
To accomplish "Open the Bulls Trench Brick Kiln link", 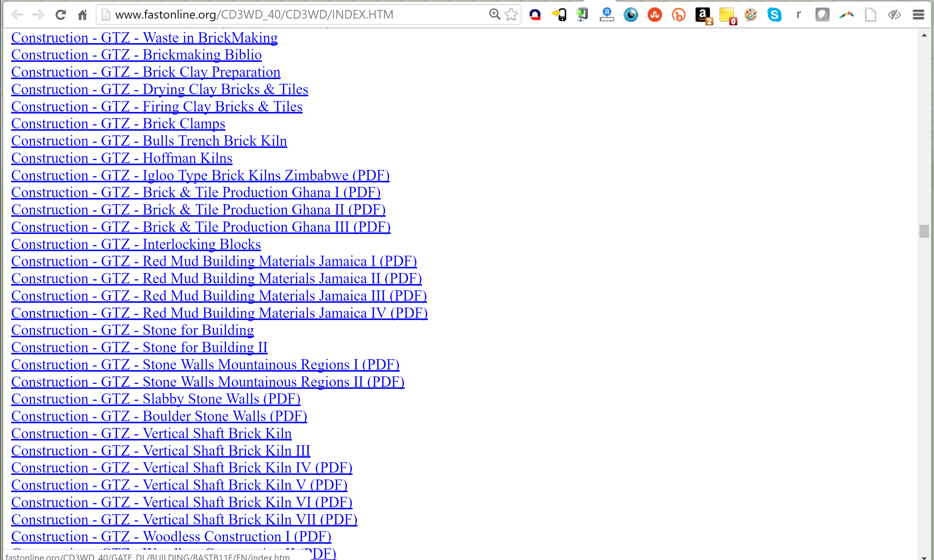I will (x=149, y=141).
